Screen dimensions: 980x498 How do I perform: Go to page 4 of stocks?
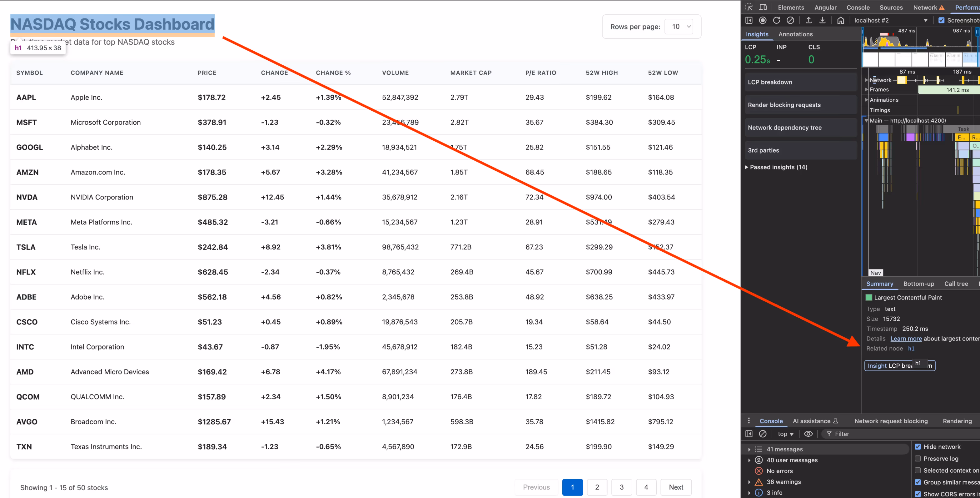pyautogui.click(x=646, y=487)
